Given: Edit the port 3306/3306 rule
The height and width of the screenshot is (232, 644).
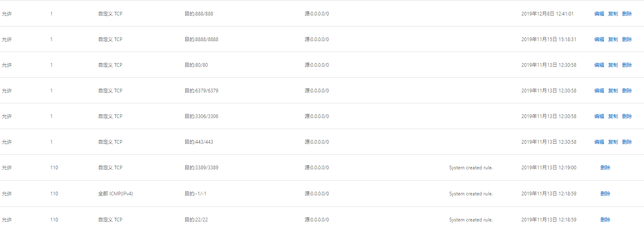Looking at the screenshot, I should point(599,116).
